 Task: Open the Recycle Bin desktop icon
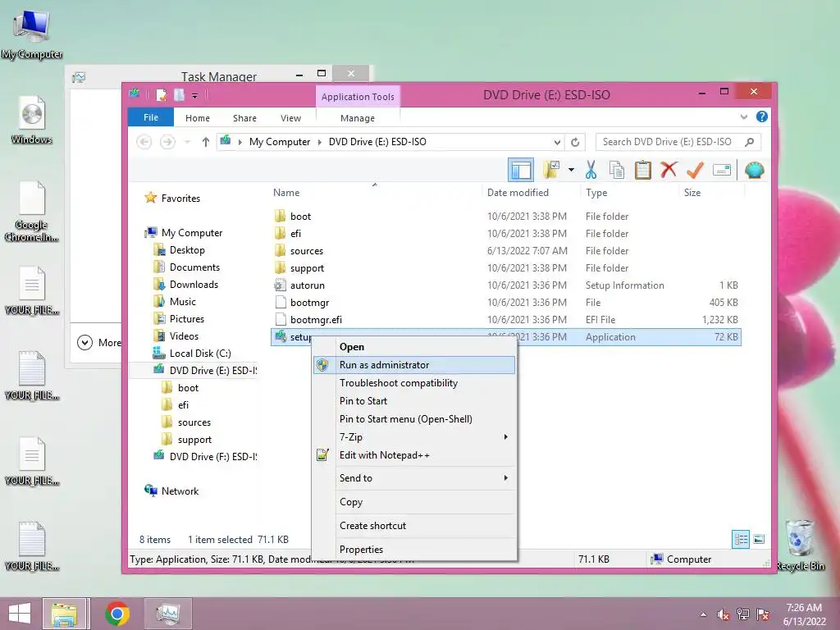tap(800, 545)
